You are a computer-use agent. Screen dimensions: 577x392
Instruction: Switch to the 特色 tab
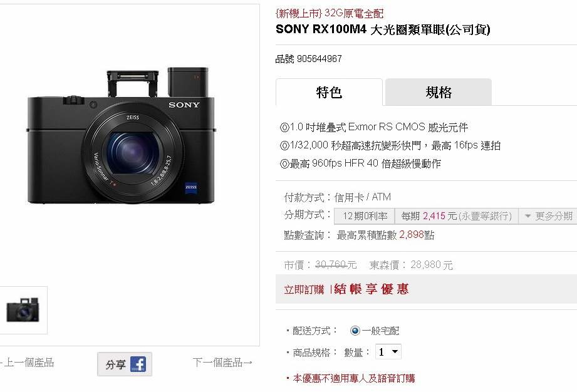329,92
